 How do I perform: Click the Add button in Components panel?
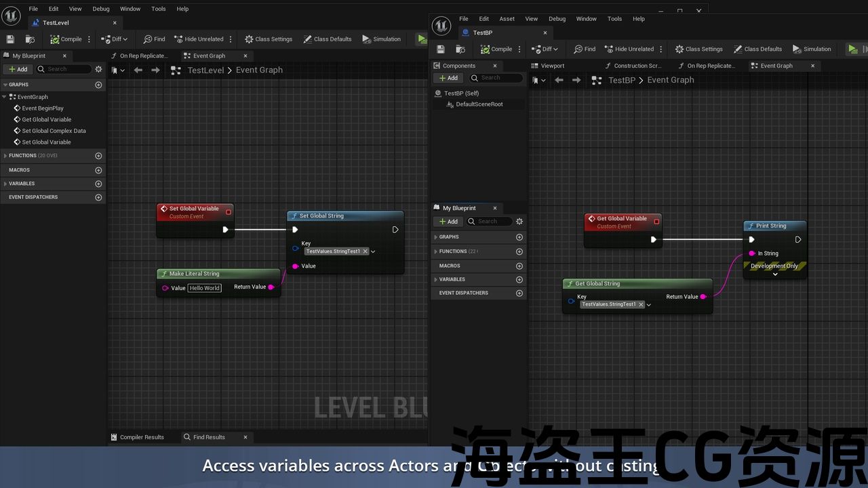tap(448, 78)
